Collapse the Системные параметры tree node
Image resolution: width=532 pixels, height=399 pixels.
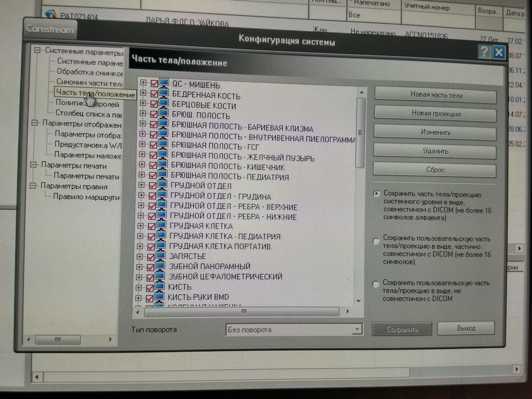(37, 50)
